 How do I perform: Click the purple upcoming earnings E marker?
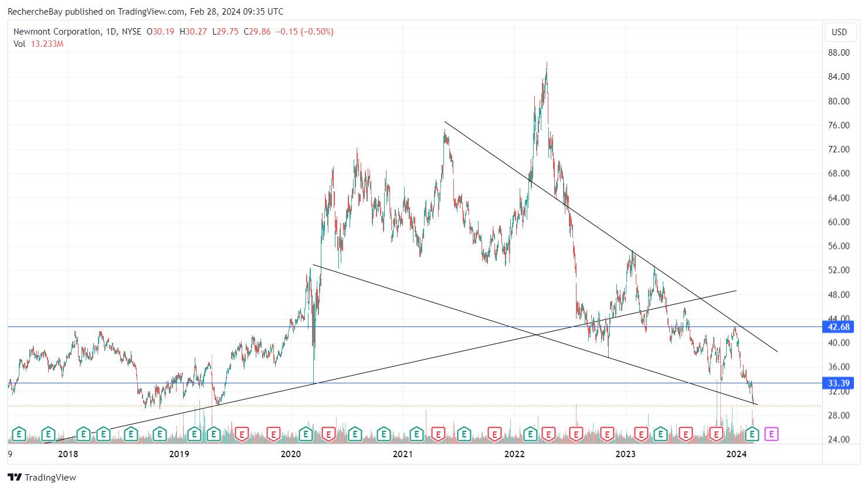pyautogui.click(x=772, y=434)
